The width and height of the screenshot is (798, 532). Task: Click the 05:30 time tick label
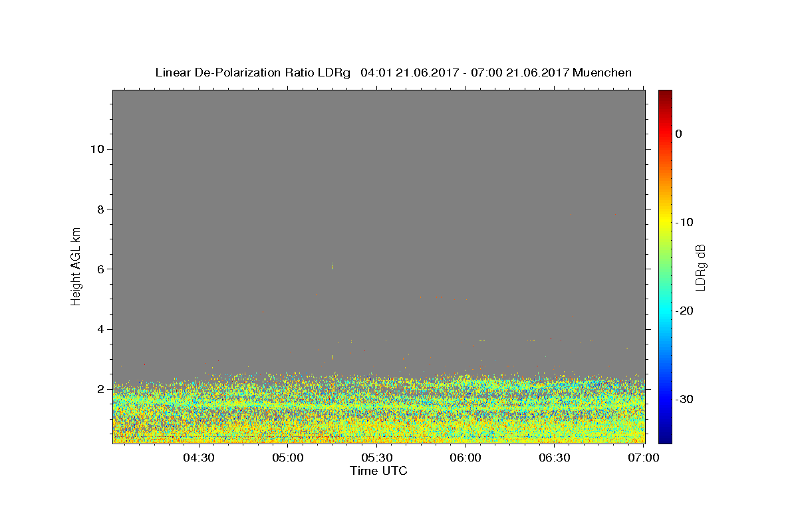click(376, 458)
